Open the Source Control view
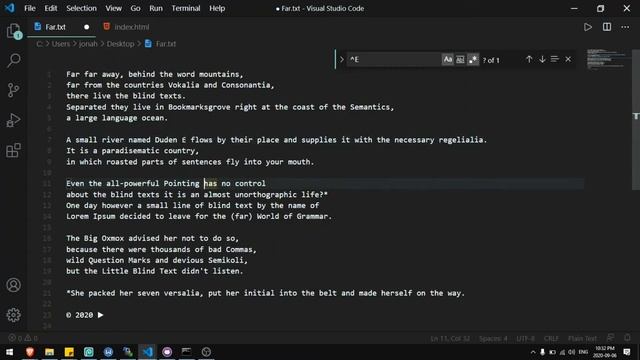This screenshot has height=360, width=640. click(13, 90)
